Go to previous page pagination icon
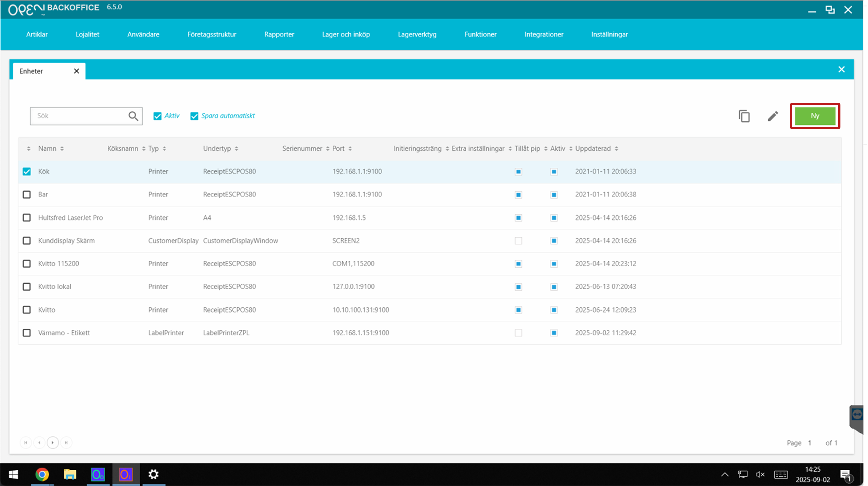868x486 pixels. (39, 443)
